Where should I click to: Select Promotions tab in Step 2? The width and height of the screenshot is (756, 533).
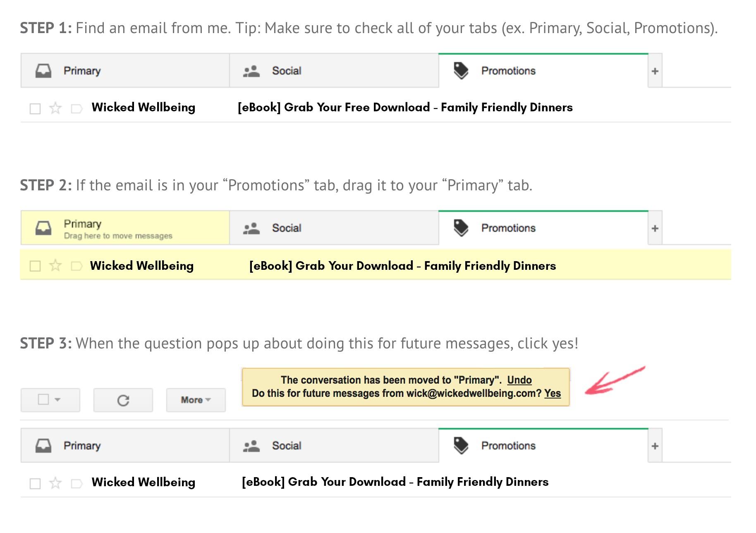(x=543, y=228)
